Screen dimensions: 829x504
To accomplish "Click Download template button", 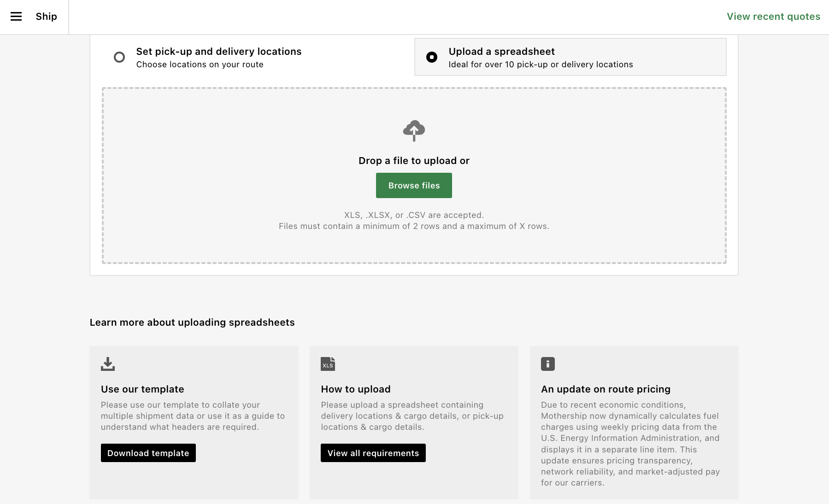I will point(148,453).
